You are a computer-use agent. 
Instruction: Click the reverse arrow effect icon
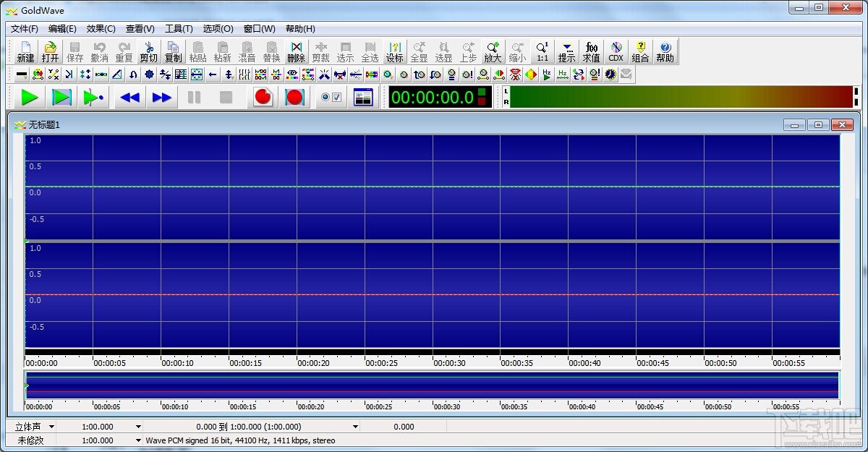(x=133, y=74)
